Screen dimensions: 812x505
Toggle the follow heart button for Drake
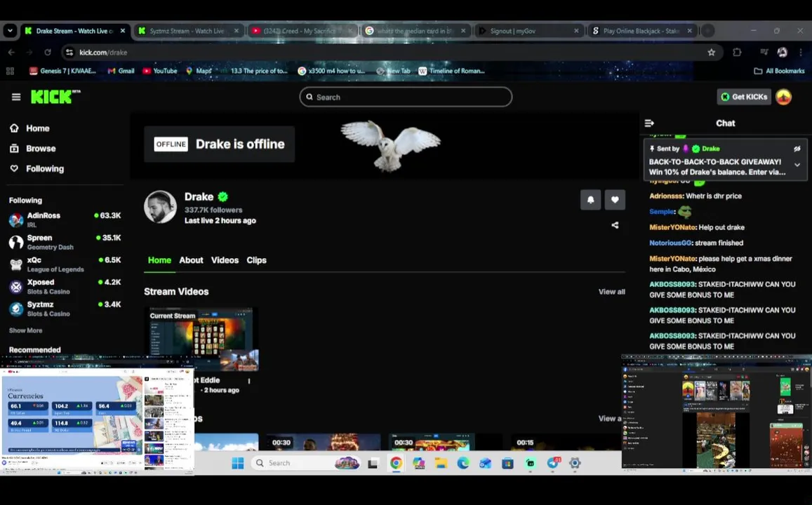[615, 200]
